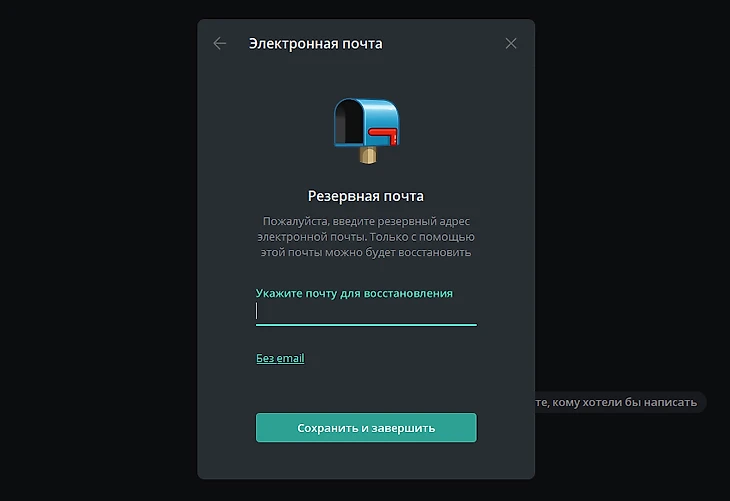Click the text 'этой почты можно будет восстановить'
The image size is (730, 501).
click(366, 253)
